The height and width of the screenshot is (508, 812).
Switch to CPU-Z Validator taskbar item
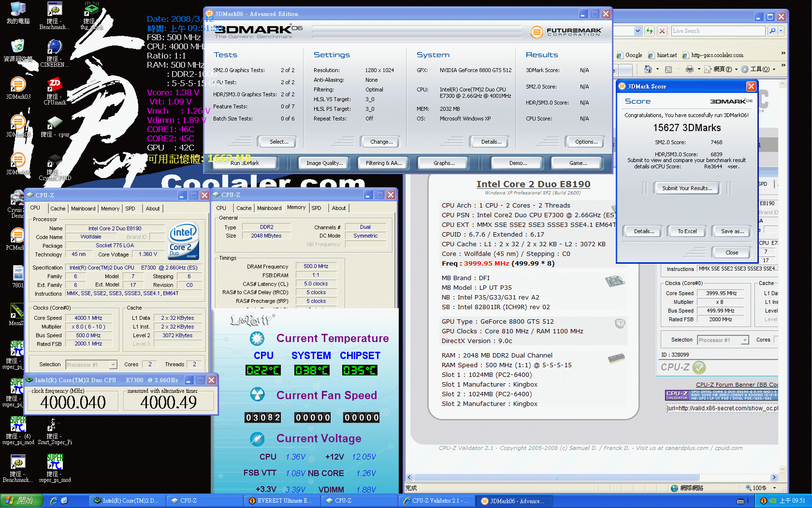[437, 501]
